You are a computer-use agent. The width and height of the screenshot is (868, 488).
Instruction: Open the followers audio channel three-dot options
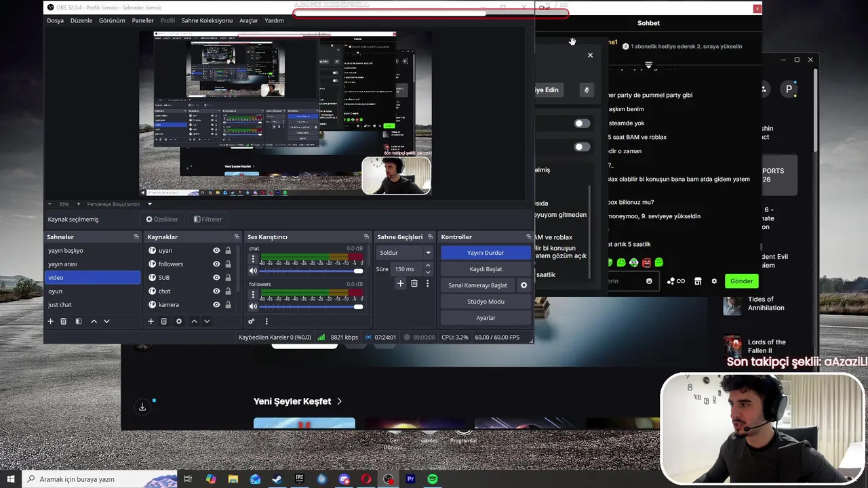tap(254, 295)
